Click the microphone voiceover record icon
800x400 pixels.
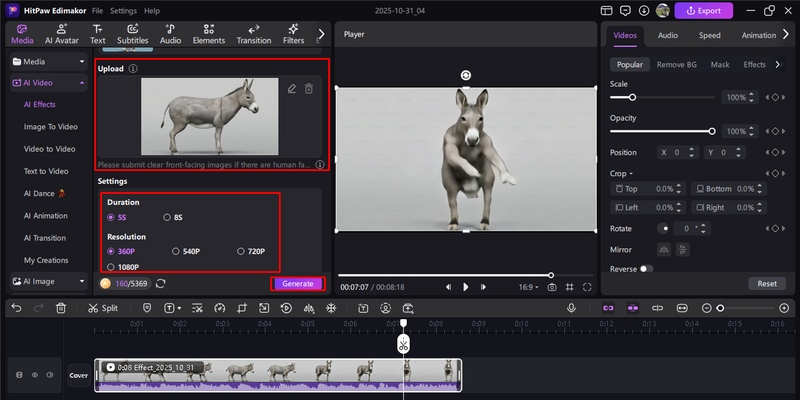click(x=571, y=308)
